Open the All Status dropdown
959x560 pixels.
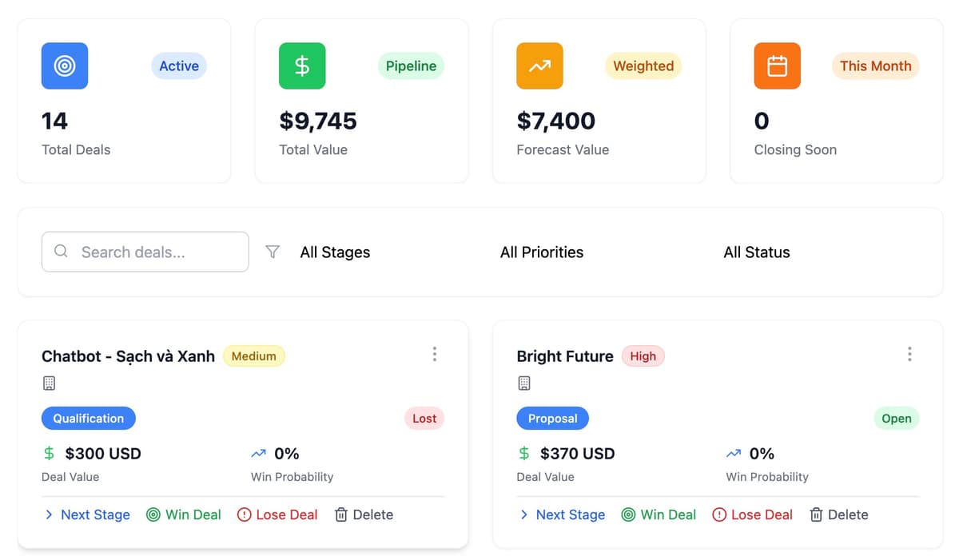pos(756,252)
